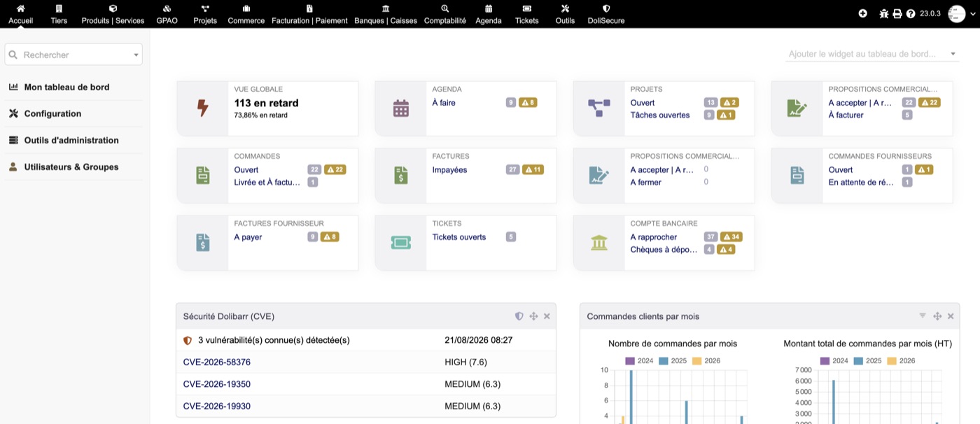
Task: Open the À facturer proposals link
Action: pos(846,115)
